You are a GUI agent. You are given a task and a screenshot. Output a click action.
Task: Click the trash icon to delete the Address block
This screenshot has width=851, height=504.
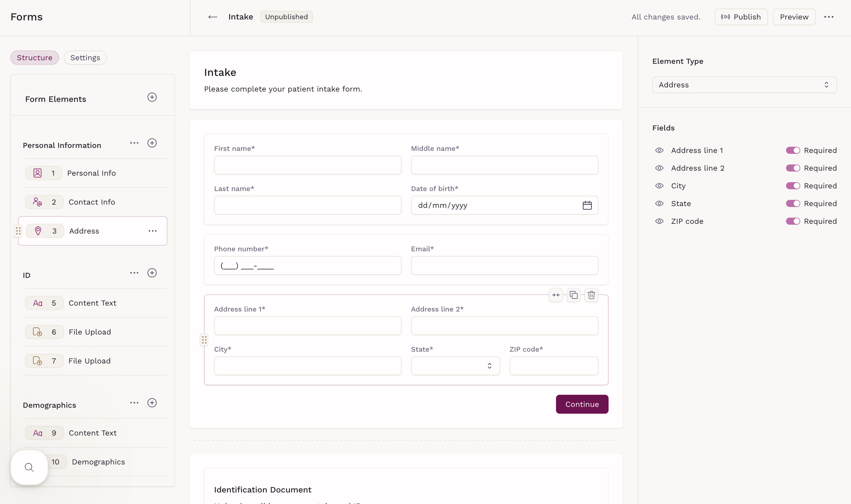point(591,295)
